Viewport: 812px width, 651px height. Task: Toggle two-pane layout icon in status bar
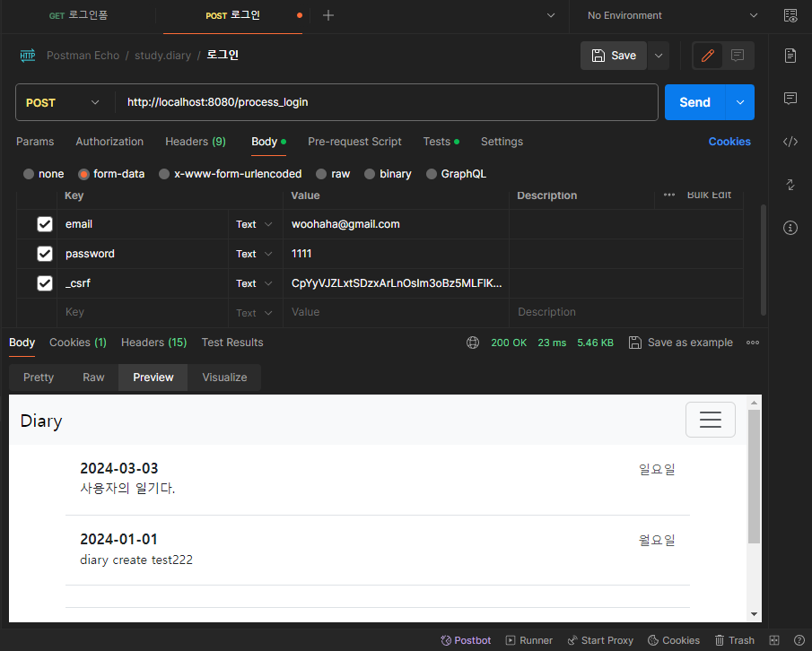[x=774, y=640]
